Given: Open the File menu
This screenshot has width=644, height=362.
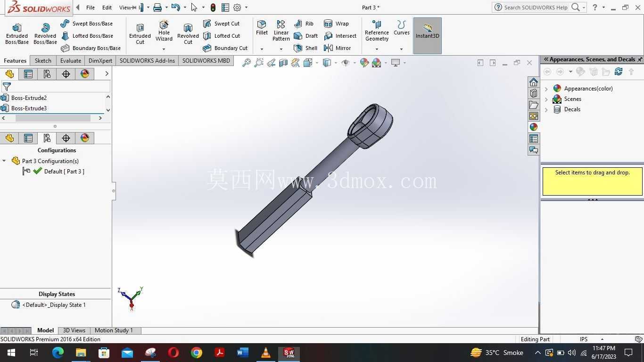Looking at the screenshot, I should coord(91,8).
